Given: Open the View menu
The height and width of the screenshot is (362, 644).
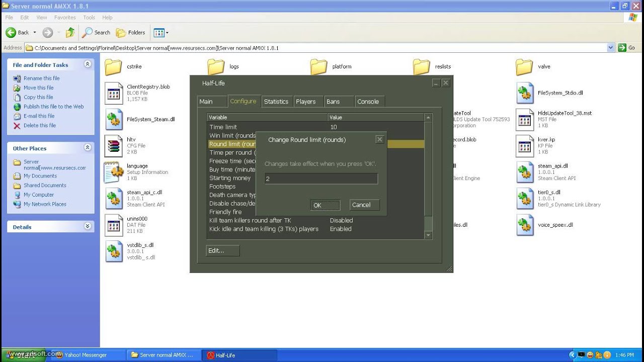Looking at the screenshot, I should click(x=41, y=17).
